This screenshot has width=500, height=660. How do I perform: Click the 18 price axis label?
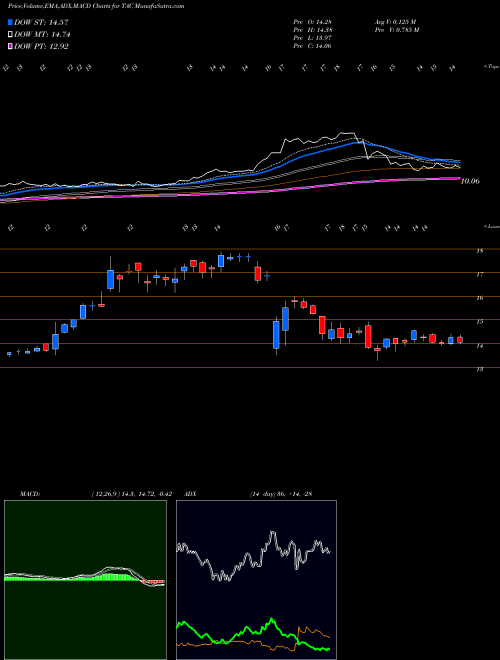[x=479, y=251]
